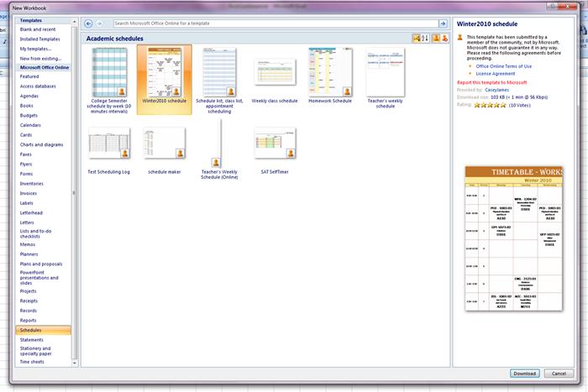Image resolution: width=588 pixels, height=392 pixels.
Task: Click the forward navigation arrow
Action: click(x=100, y=24)
